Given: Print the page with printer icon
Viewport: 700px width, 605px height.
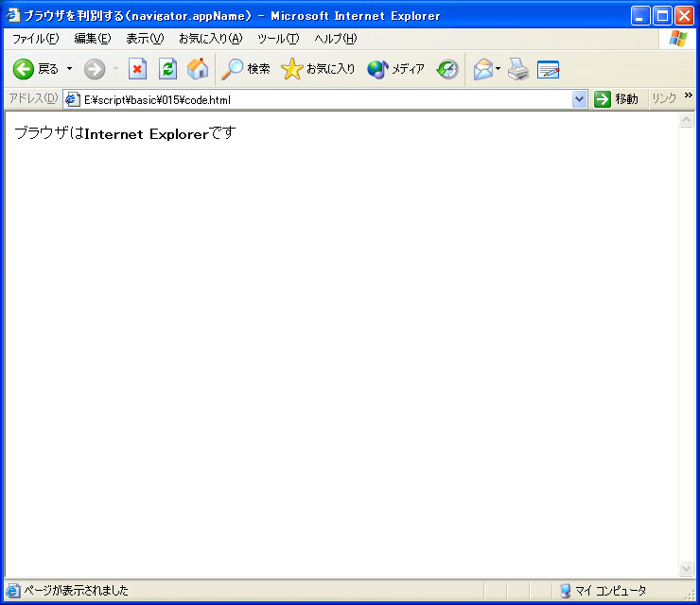Looking at the screenshot, I should (518, 69).
